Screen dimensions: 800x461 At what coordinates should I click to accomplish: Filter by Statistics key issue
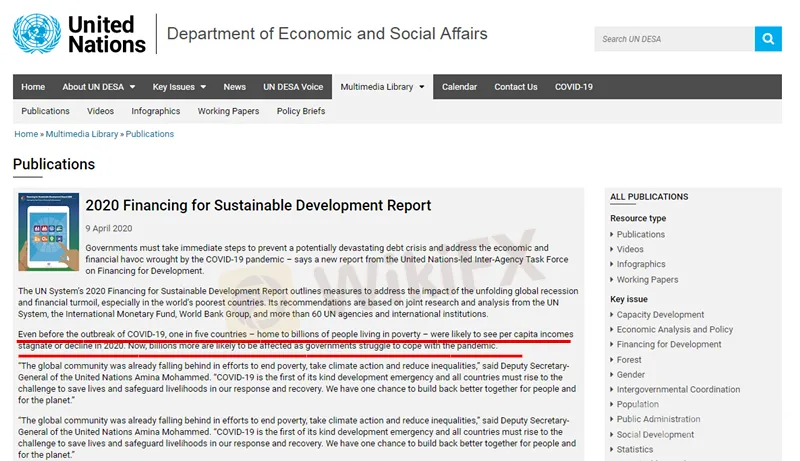(x=634, y=449)
